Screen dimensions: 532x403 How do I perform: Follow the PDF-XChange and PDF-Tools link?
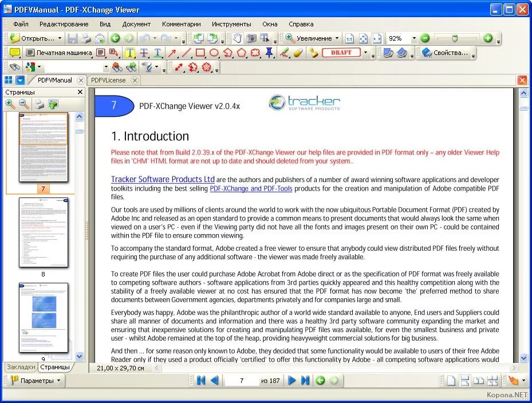[x=251, y=188]
